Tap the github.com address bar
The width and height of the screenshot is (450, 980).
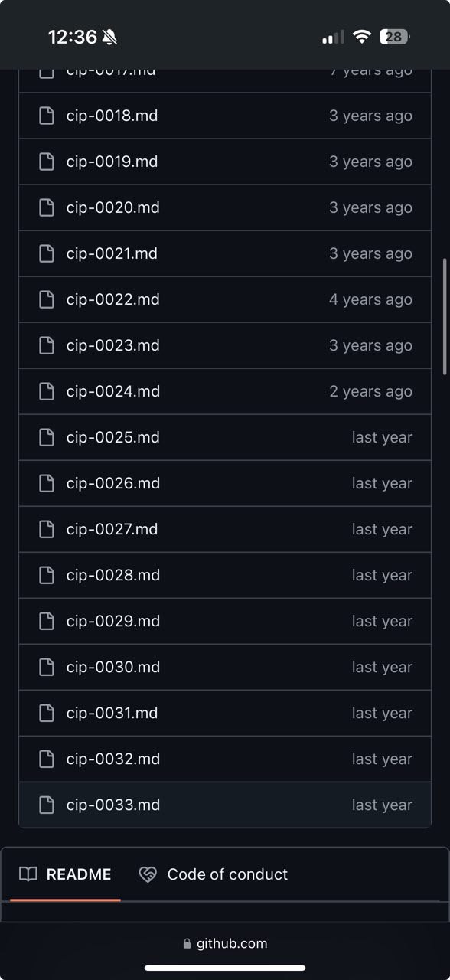click(x=225, y=944)
